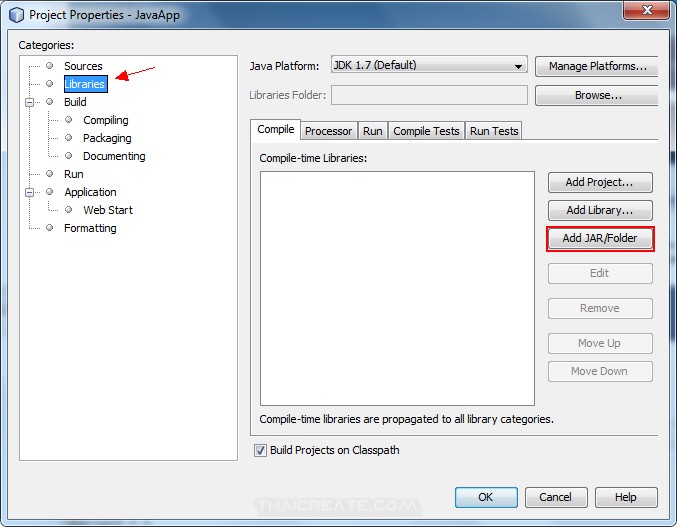The height and width of the screenshot is (527, 677).
Task: Close the Project Properties dialog
Action: tap(646, 9)
